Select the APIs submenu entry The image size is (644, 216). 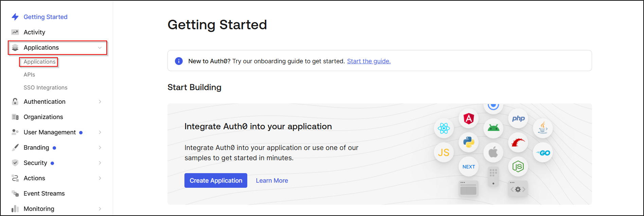(29, 74)
